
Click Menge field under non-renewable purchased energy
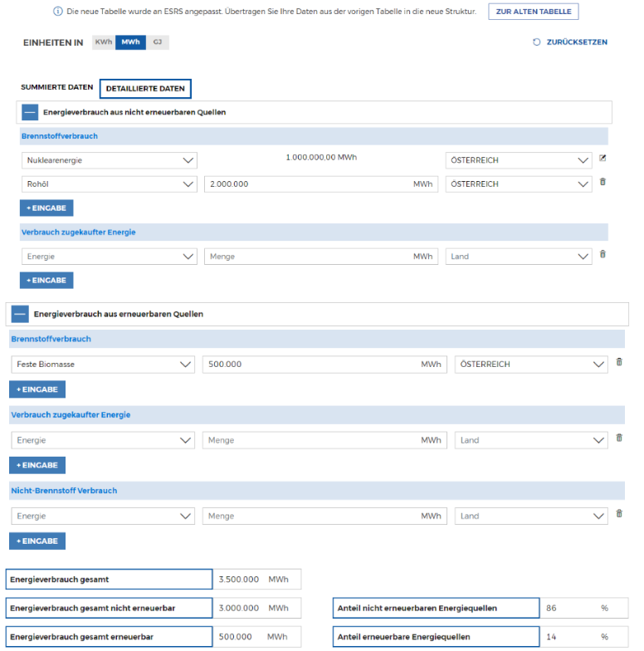tap(321, 257)
